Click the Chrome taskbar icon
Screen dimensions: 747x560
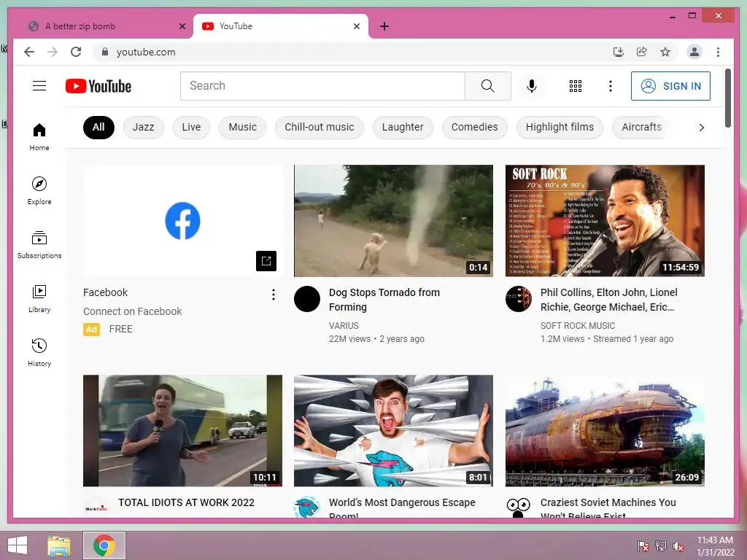point(104,545)
